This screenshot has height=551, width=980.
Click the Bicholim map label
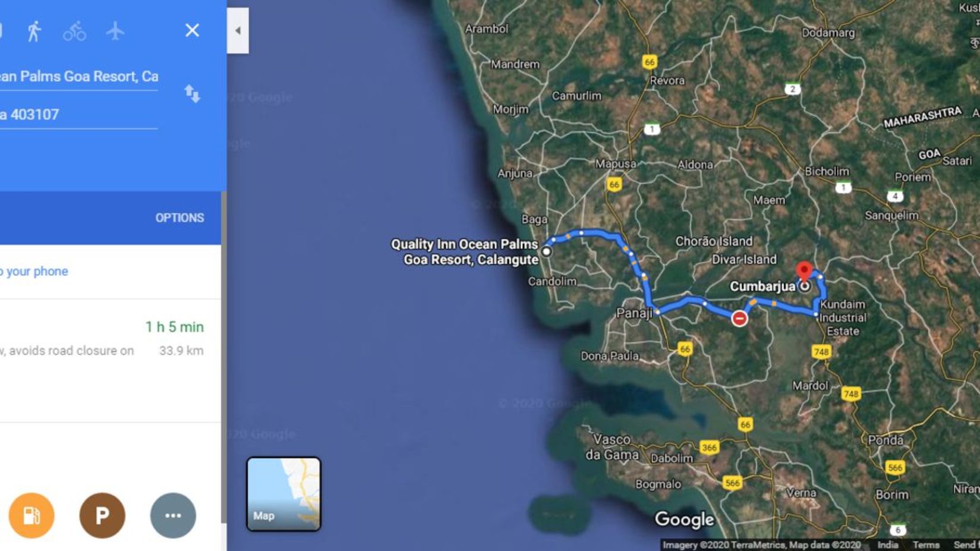(x=827, y=171)
